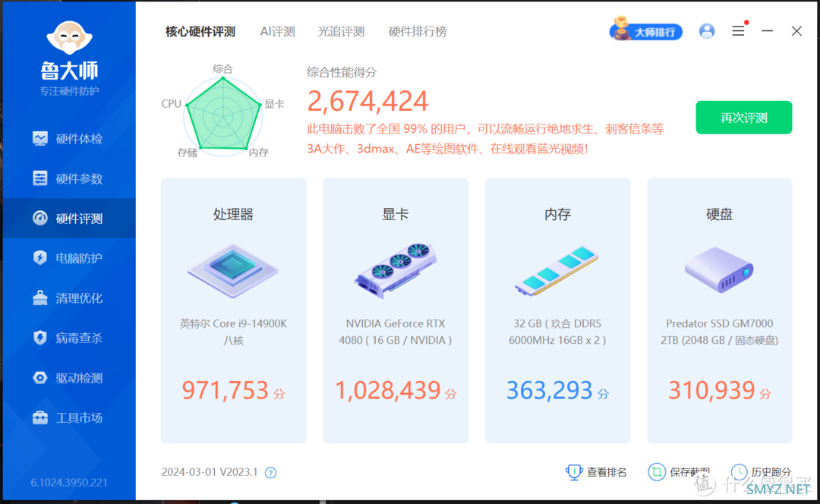Click the 32 GB DDR5 memory description
The width and height of the screenshot is (820, 504).
[557, 332]
